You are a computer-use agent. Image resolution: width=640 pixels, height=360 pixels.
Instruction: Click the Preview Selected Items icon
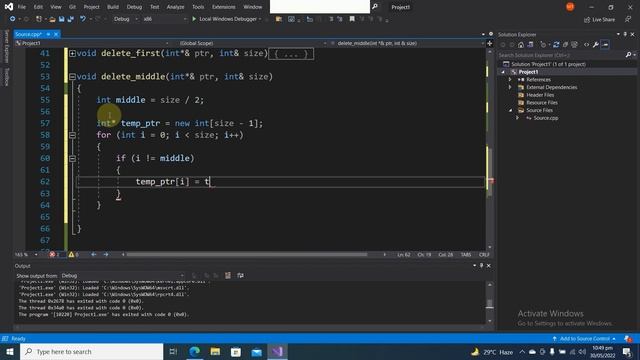(605, 44)
